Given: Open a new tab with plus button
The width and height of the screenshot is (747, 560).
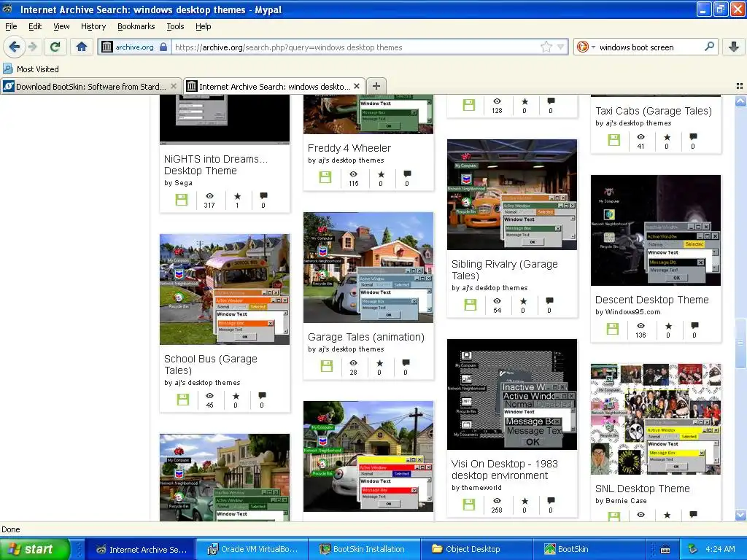Looking at the screenshot, I should (x=376, y=86).
